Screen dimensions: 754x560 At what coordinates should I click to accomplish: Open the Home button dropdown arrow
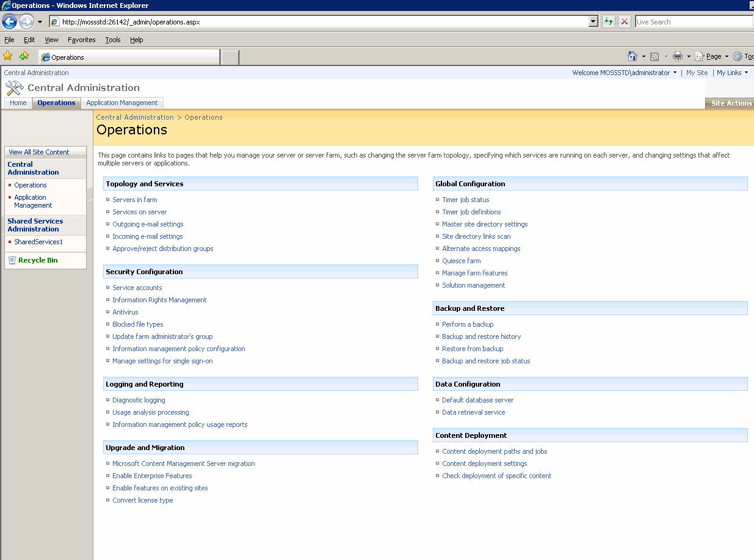(x=643, y=56)
